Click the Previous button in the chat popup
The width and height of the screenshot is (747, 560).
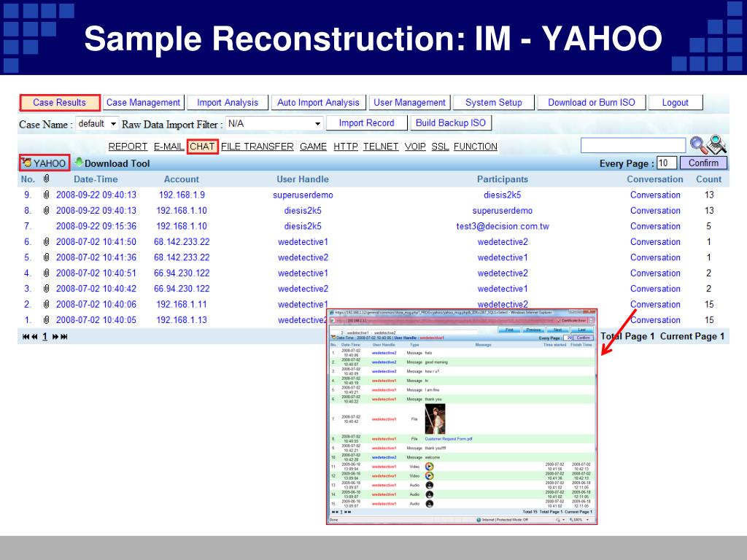pos(533,330)
